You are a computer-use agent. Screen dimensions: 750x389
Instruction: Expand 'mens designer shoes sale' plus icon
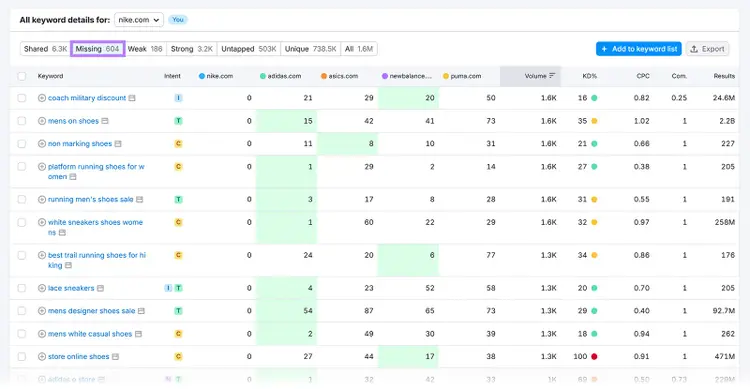(42, 311)
